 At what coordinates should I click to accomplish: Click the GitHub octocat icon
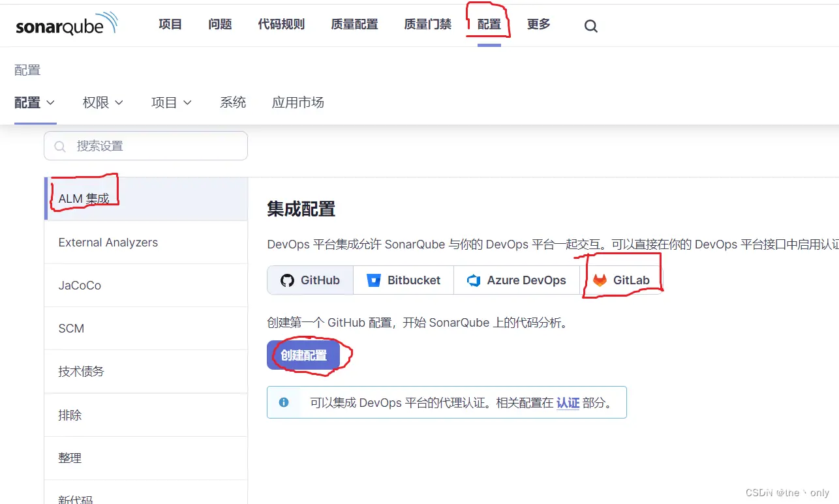click(x=287, y=280)
